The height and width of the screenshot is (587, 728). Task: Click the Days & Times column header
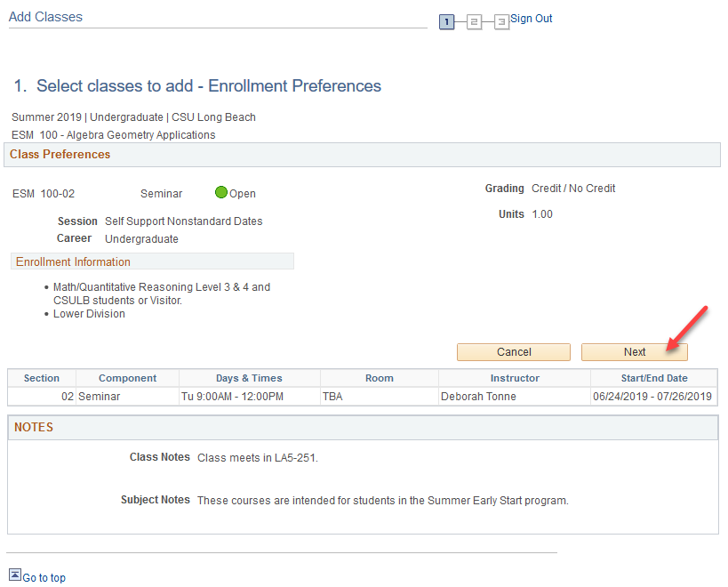249,378
